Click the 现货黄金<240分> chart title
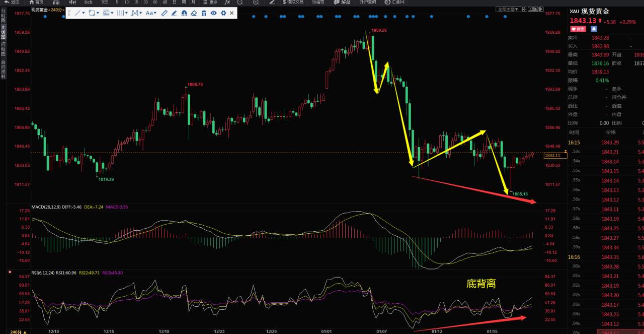 click(48, 10)
